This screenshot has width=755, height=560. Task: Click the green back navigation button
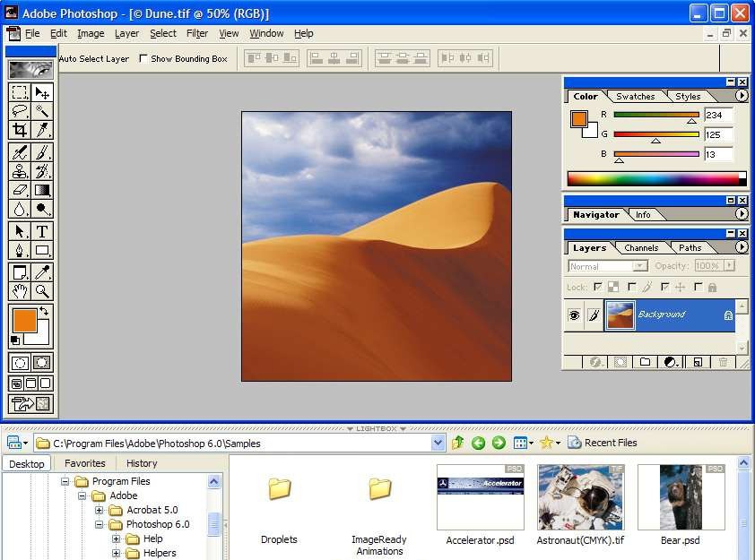click(477, 443)
